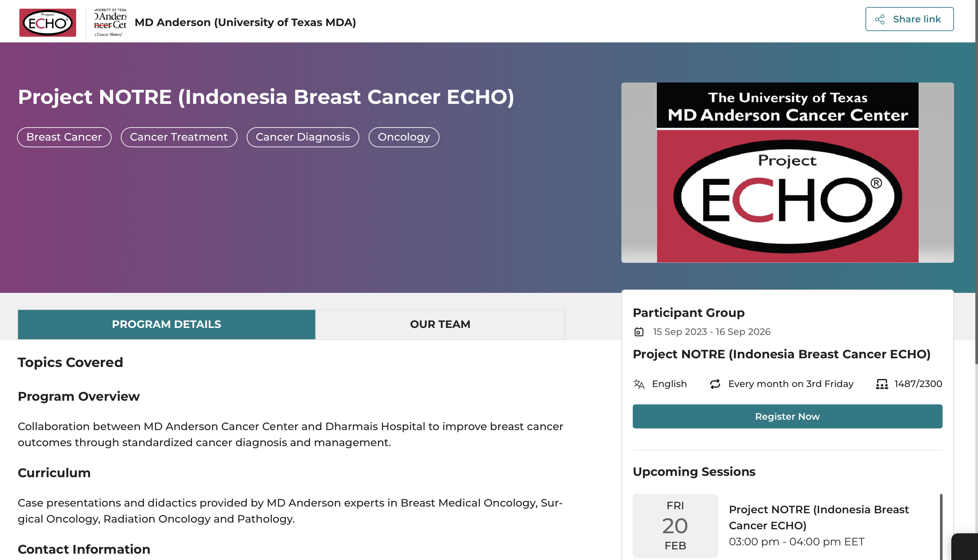978x560 pixels.
Task: Open the upcoming Project NOTRE session title
Action: 819,517
